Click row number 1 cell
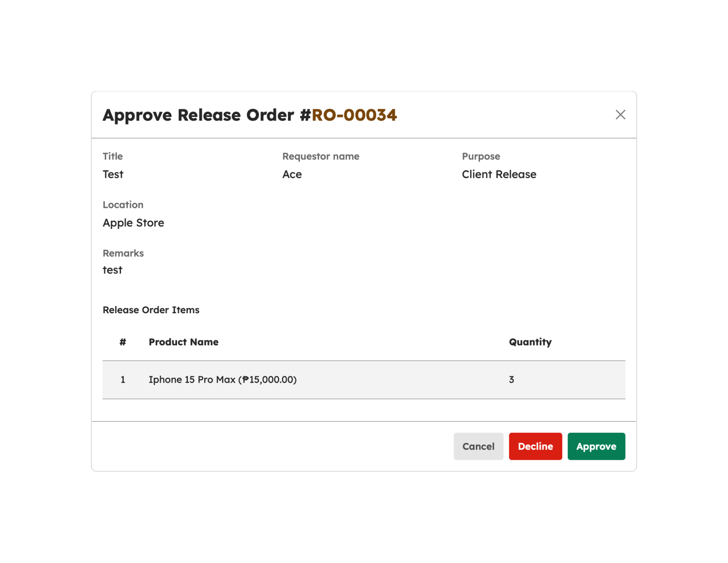The image size is (728, 563). pyautogui.click(x=123, y=380)
